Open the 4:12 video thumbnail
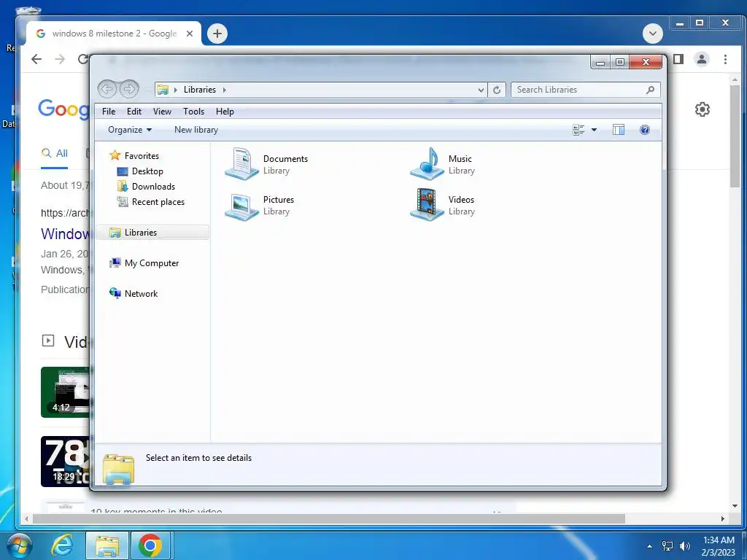This screenshot has height=560, width=747. pos(65,392)
